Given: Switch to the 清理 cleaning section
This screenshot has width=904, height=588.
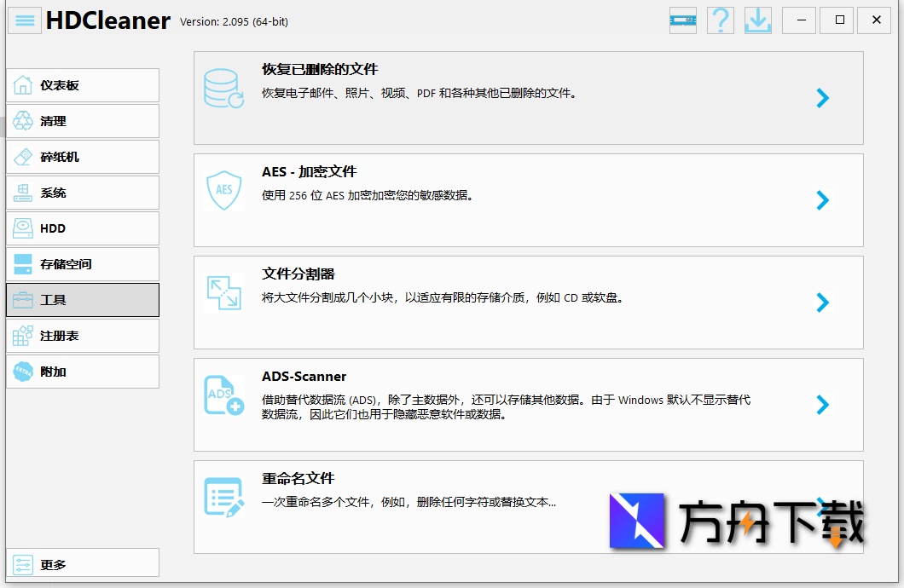Looking at the screenshot, I should click(x=51, y=121).
